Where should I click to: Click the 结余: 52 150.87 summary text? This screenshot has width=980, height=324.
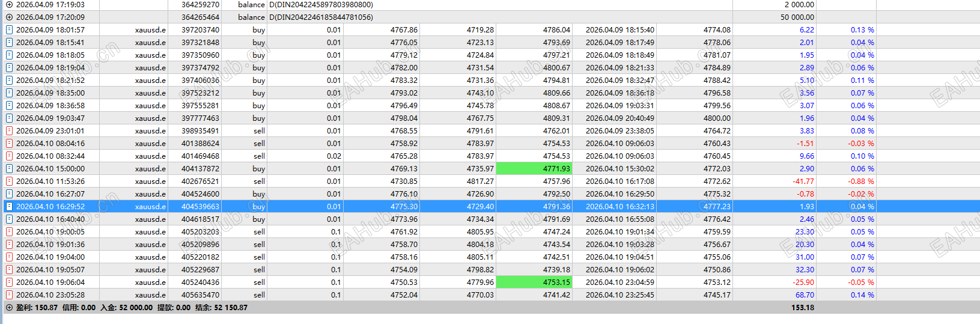(222, 307)
